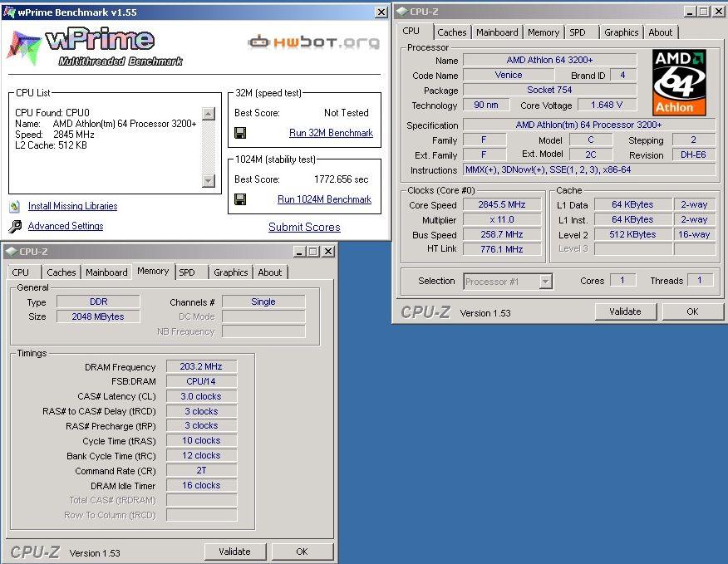The width and height of the screenshot is (728, 564).
Task: Click the HT Link value 776.1 MHz
Action: click(x=502, y=249)
